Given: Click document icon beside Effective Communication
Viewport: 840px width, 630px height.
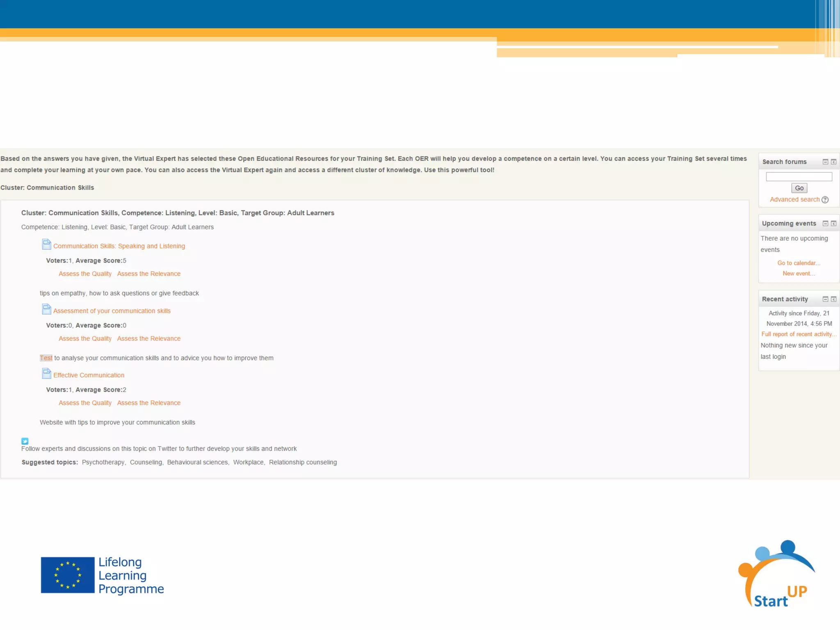Looking at the screenshot, I should pos(46,374).
